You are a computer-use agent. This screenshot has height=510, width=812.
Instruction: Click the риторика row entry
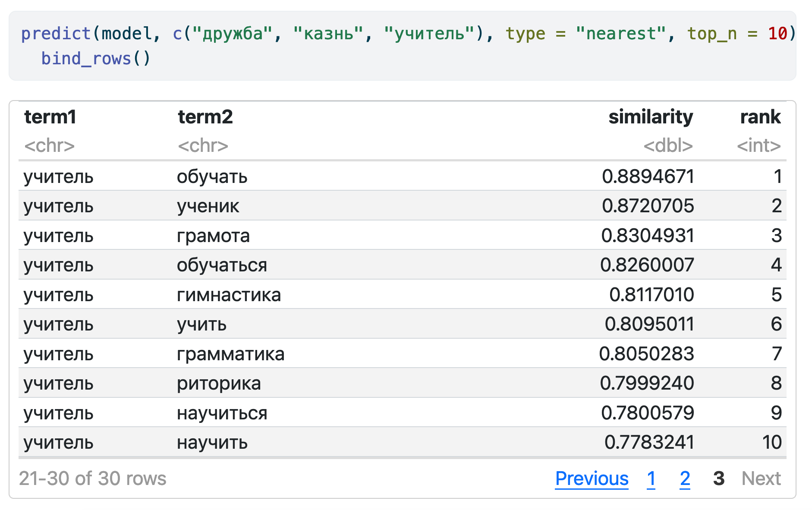point(219,383)
